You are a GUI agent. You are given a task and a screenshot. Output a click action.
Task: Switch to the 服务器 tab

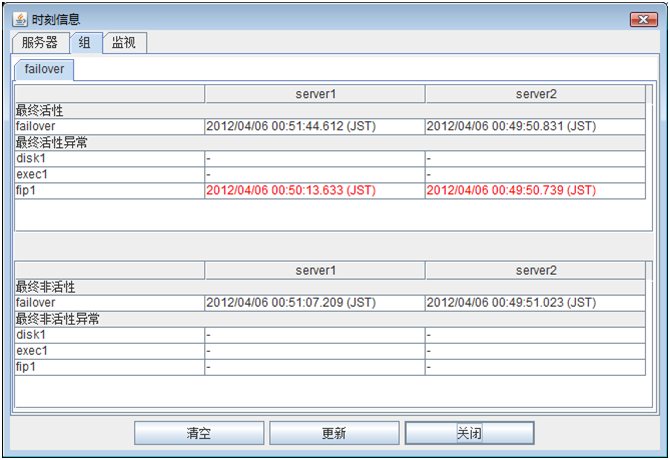click(x=41, y=42)
